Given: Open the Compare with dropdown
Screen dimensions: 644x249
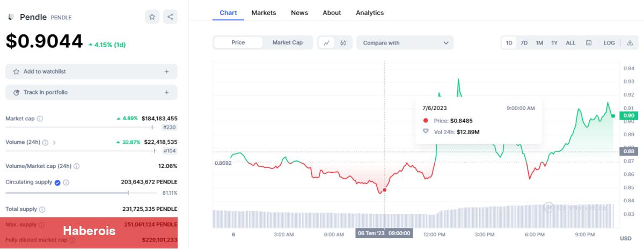Looking at the screenshot, I should pyautogui.click(x=405, y=43).
